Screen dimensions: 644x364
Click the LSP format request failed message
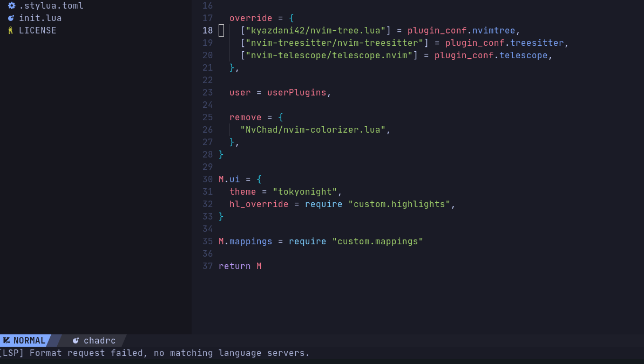(154, 353)
